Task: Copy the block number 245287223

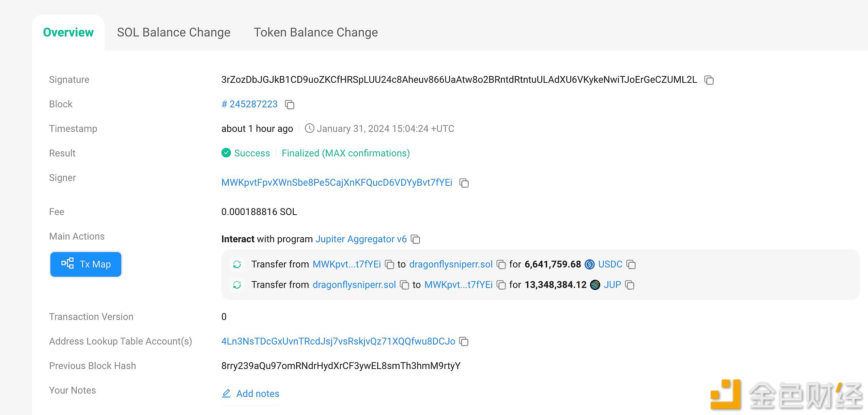Action: [290, 105]
